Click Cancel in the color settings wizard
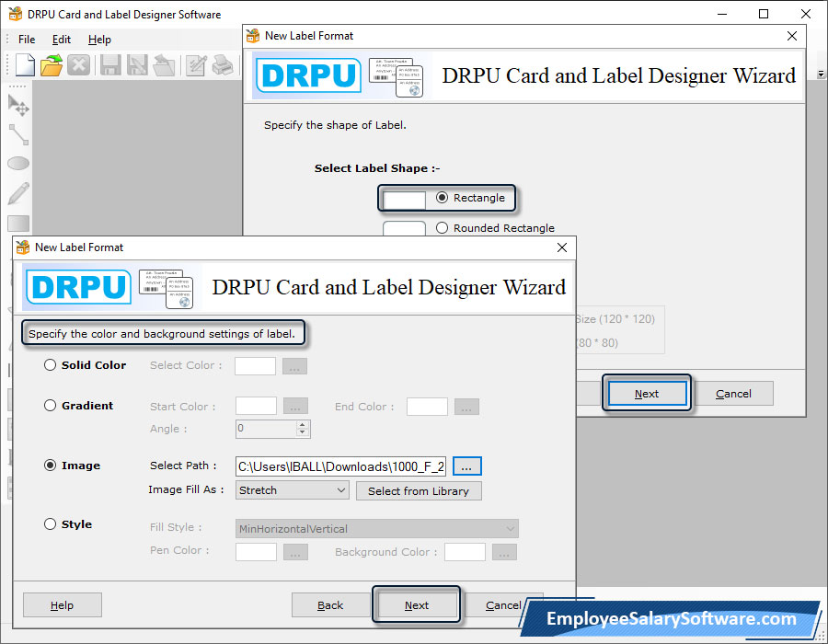828x644 pixels. (x=504, y=605)
